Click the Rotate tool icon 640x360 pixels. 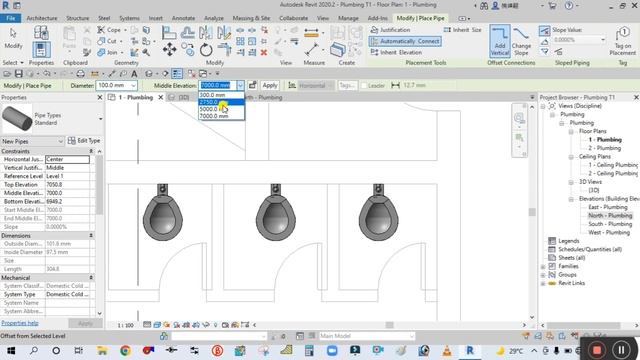206,50
